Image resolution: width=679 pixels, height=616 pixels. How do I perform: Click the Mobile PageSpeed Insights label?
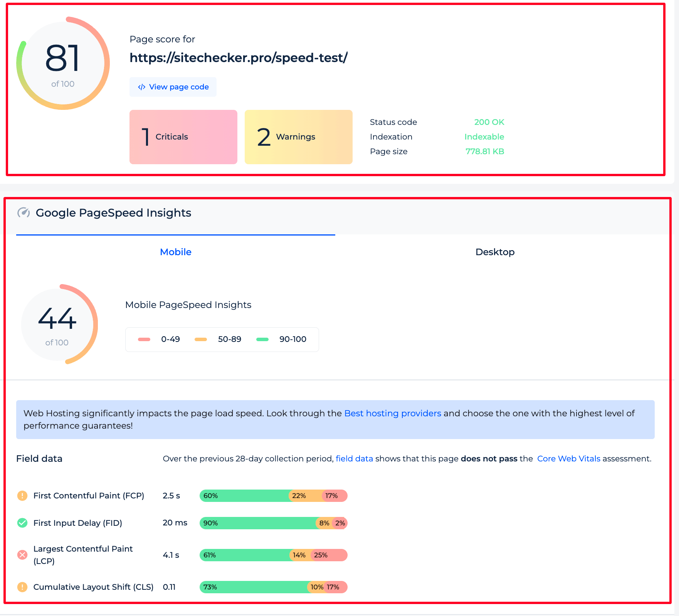188,305
